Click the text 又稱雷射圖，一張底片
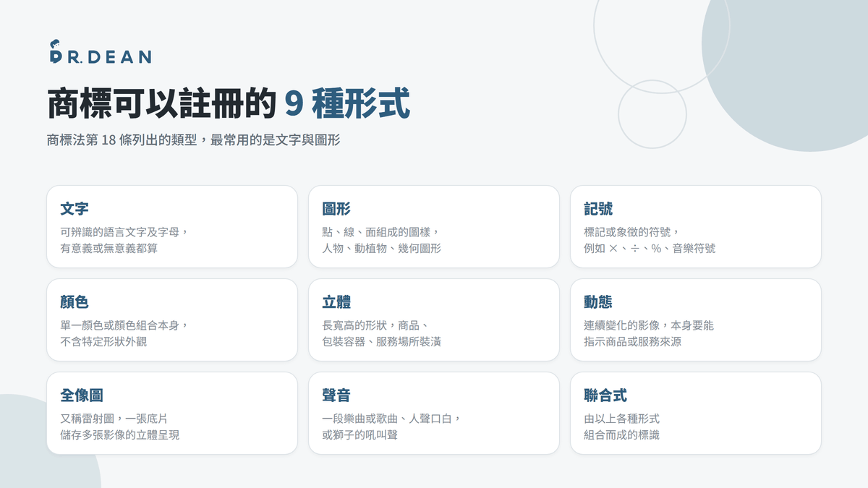This screenshot has width=868, height=488. [114, 419]
